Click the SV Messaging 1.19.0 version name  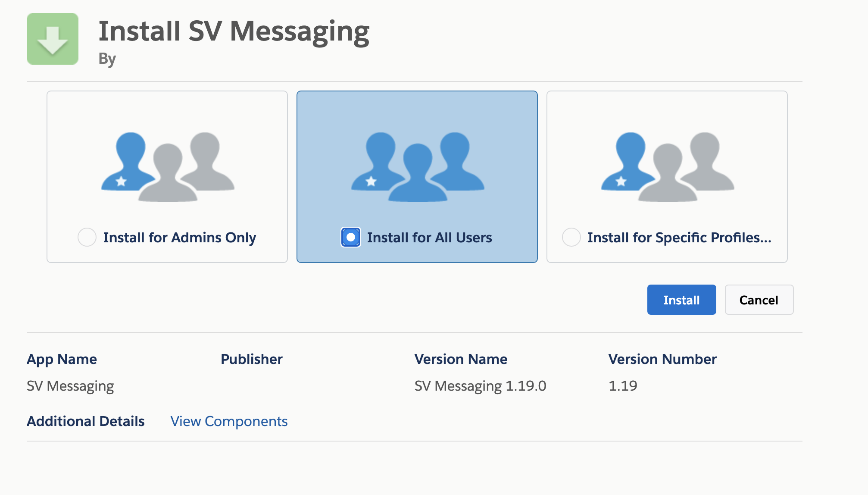point(481,386)
